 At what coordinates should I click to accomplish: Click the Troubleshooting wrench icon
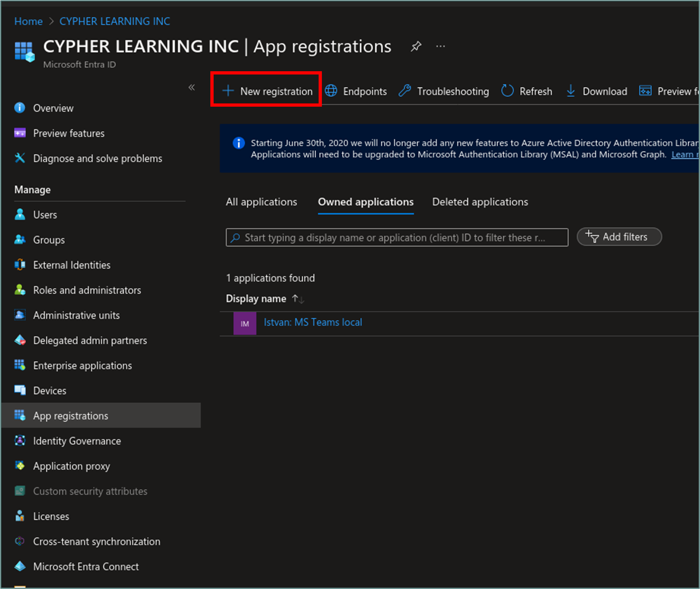(x=405, y=91)
